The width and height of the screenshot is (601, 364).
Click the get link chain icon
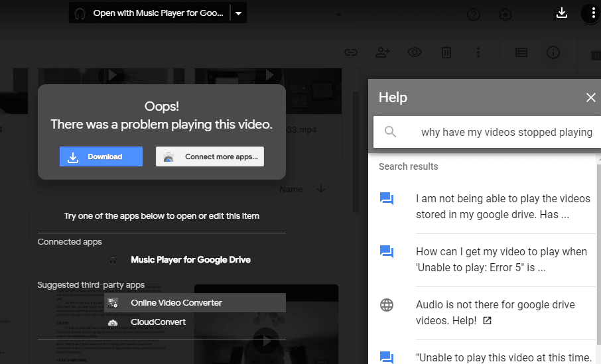point(351,52)
